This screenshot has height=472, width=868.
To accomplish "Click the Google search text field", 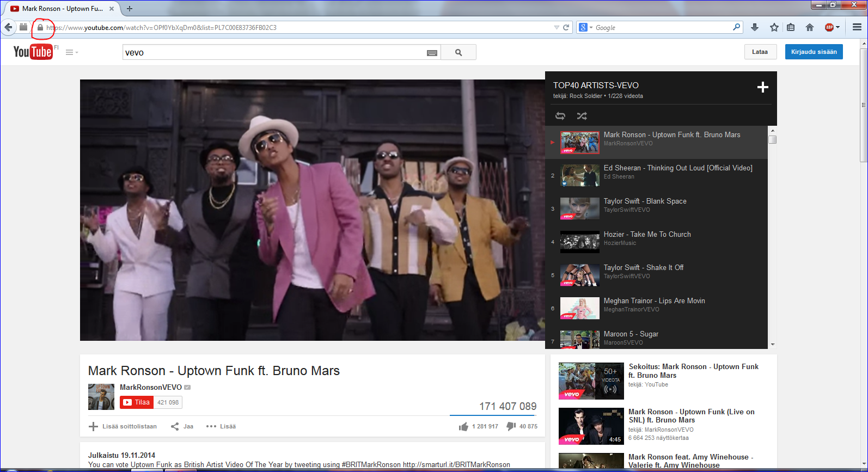I will coord(662,27).
